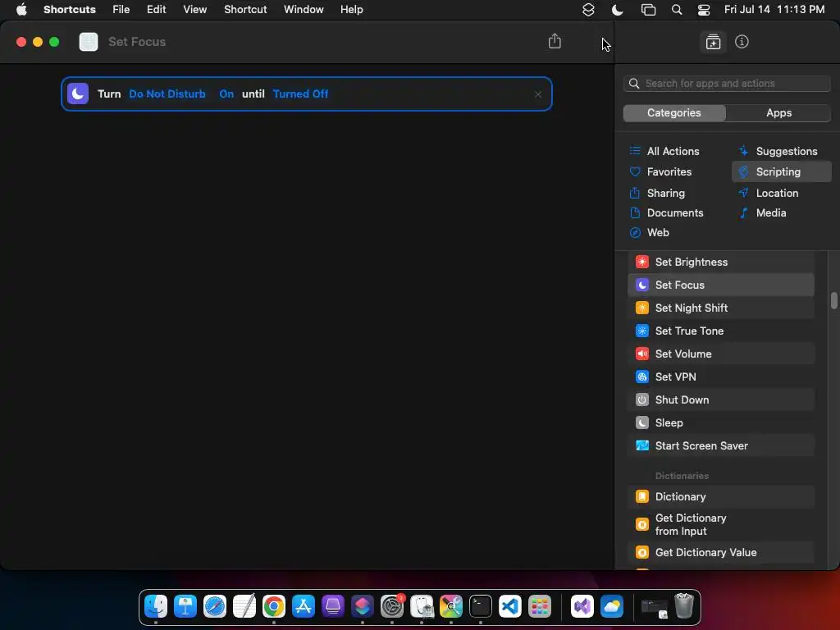The height and width of the screenshot is (630, 840).
Task: Choose the Sleep action
Action: coord(720,423)
